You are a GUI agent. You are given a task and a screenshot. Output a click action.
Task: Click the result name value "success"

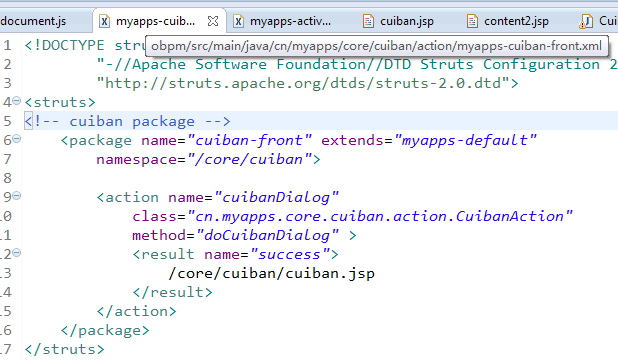point(290,254)
